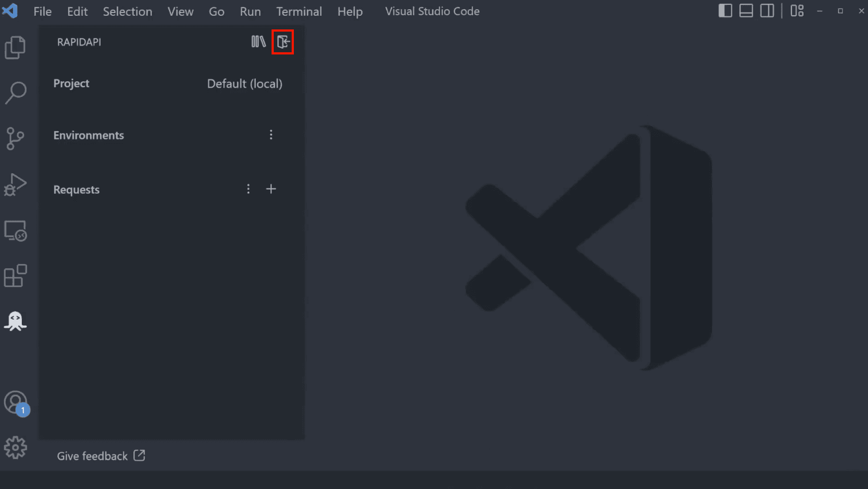
Task: Click the RapidAPI sign-in door icon
Action: [283, 42]
